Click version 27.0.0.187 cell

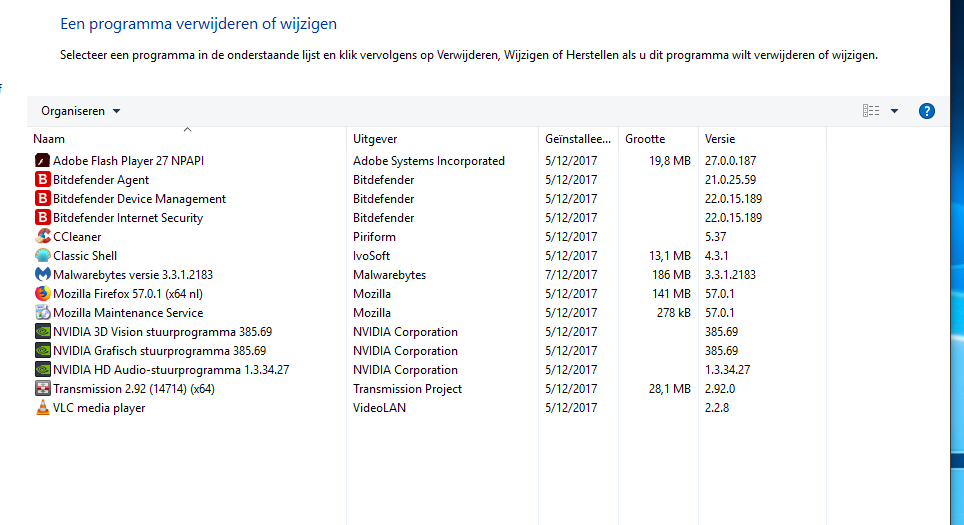[x=730, y=161]
